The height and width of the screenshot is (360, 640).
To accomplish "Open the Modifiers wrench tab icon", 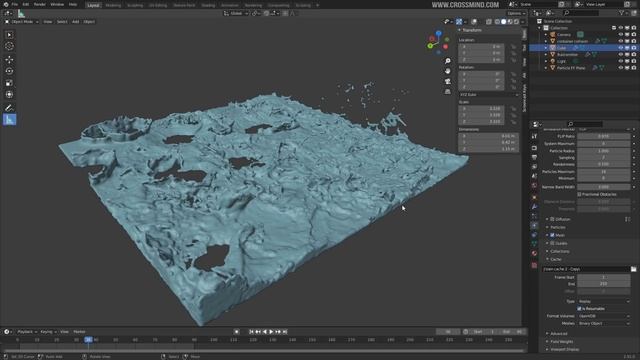I will coord(534,207).
